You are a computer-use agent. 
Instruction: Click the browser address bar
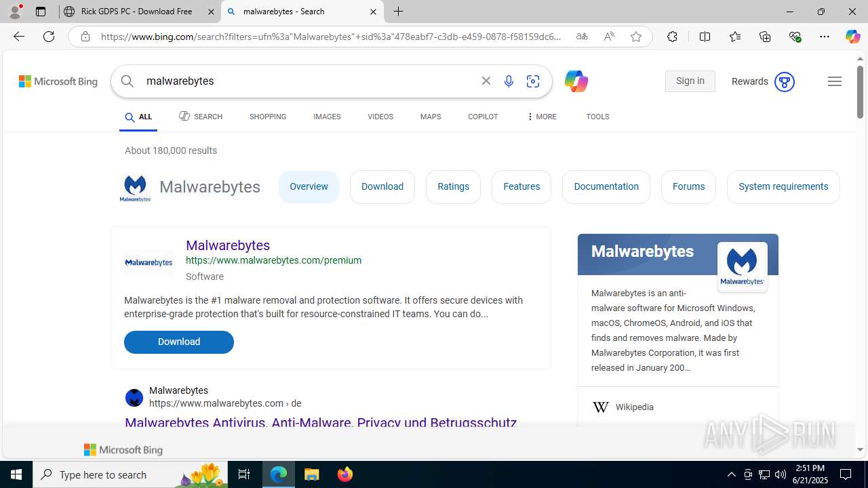[330, 37]
